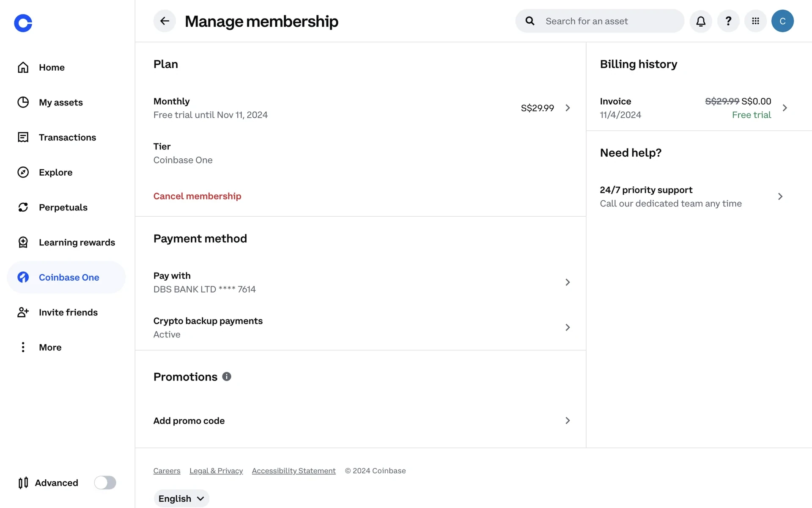
Task: Click the S$29.99 monthly price
Action: [538, 108]
